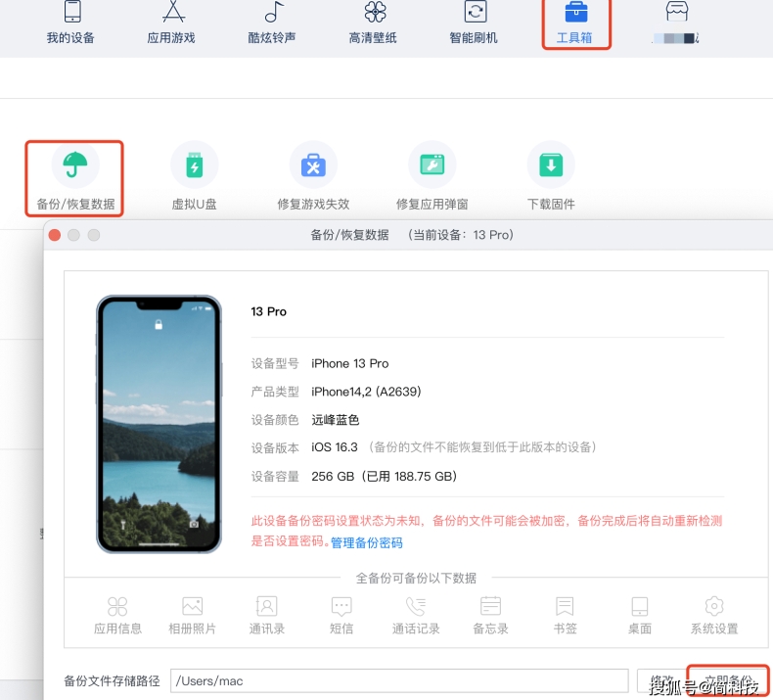Image resolution: width=773 pixels, height=700 pixels.
Task: Click the 远峰蓝色 color value
Action: click(336, 420)
